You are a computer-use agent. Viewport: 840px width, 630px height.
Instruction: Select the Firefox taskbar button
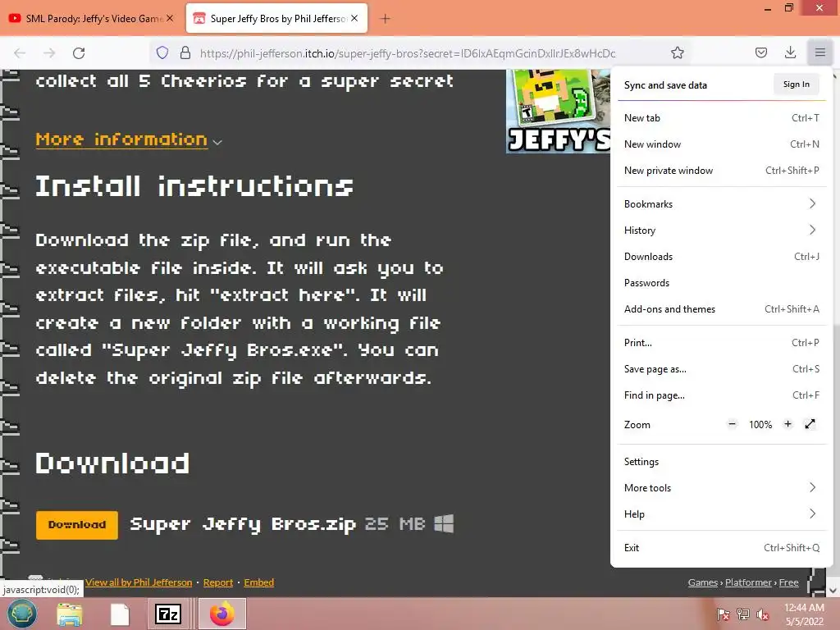click(x=222, y=614)
